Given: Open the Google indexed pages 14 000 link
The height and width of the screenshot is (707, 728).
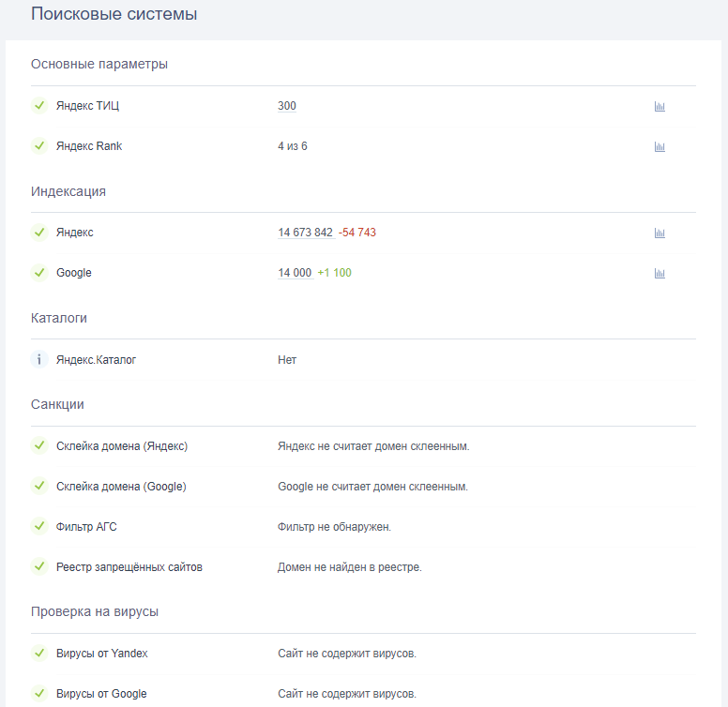Looking at the screenshot, I should pos(295,273).
